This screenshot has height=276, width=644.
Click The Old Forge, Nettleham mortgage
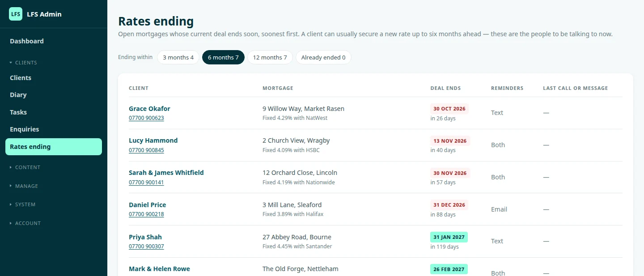301,269
